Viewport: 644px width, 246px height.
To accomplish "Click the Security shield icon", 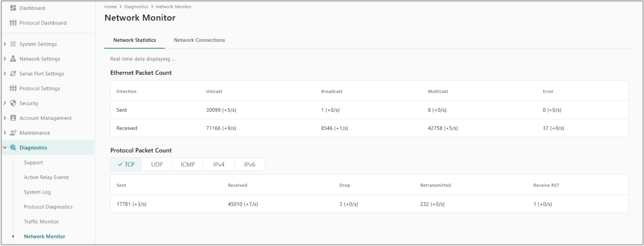I will pos(13,103).
